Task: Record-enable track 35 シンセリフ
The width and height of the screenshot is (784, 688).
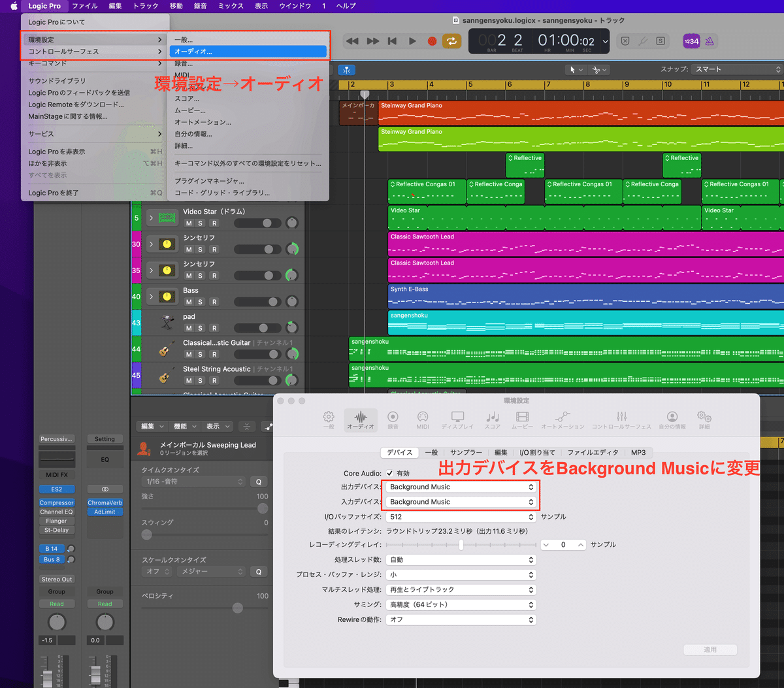Action: tap(214, 276)
